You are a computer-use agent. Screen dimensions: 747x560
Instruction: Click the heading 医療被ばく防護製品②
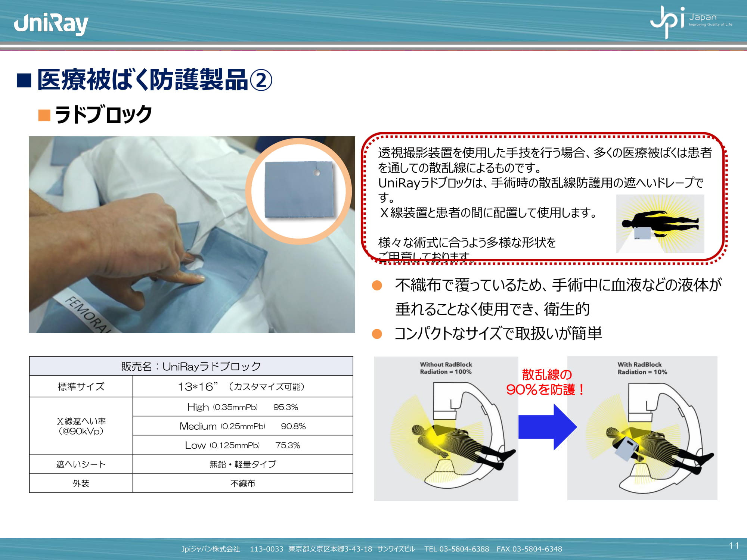point(154,80)
